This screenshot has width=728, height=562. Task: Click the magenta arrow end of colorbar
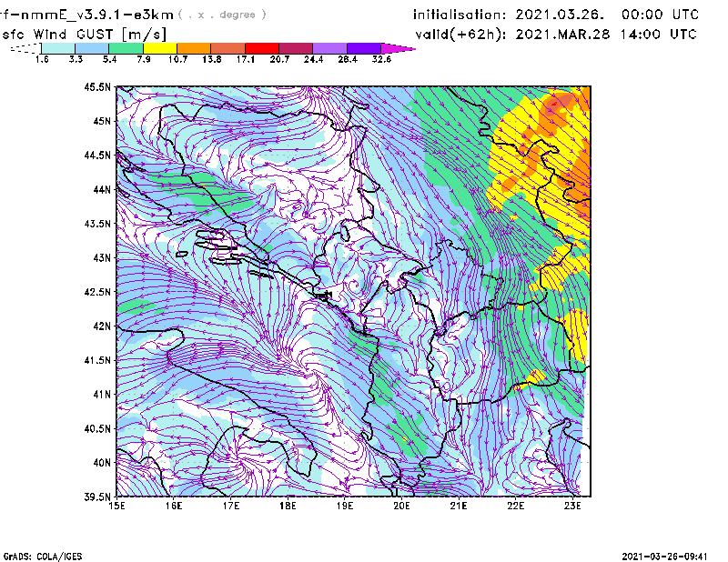[398, 48]
